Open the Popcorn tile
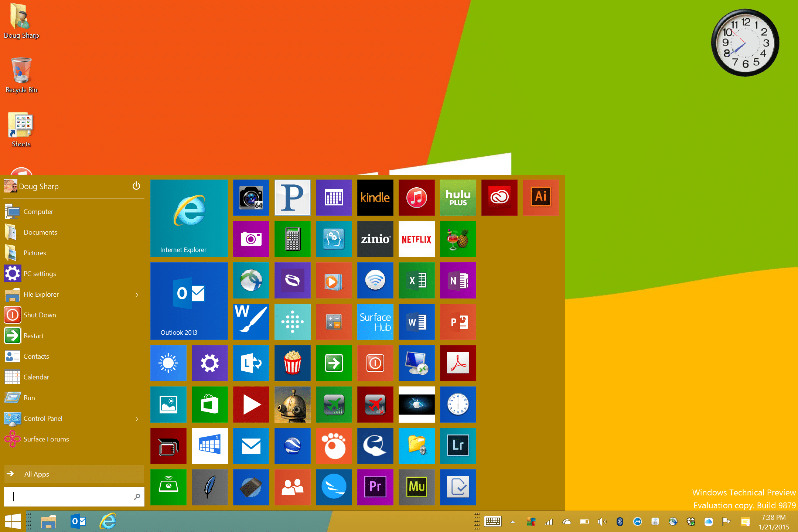The width and height of the screenshot is (798, 532). pyautogui.click(x=292, y=363)
